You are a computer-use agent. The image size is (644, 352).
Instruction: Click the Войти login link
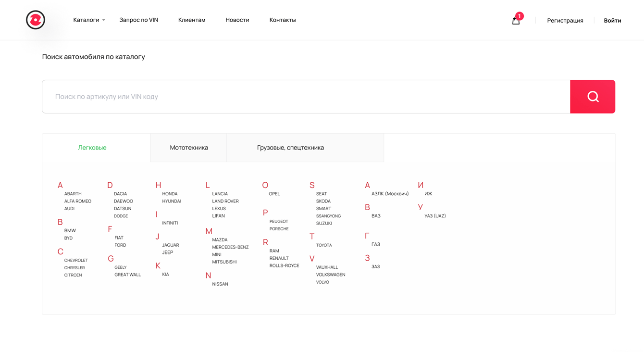tap(612, 20)
